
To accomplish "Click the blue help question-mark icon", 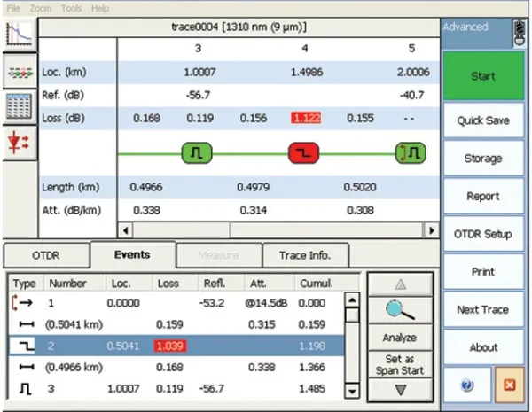I will click(x=467, y=385).
